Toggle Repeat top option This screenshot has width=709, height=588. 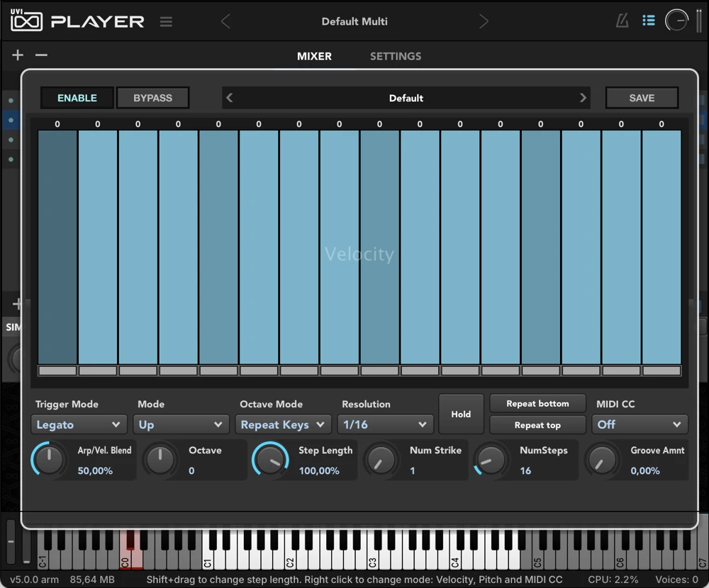(x=537, y=425)
